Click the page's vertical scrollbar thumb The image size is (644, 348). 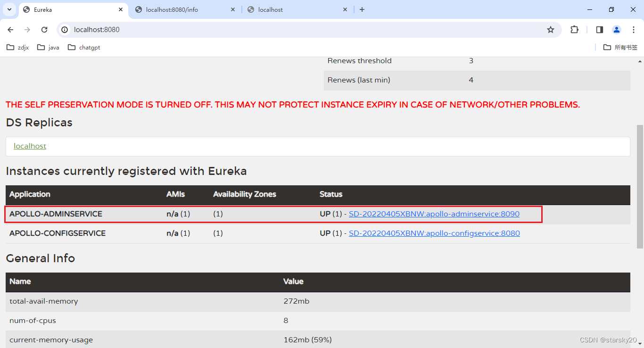coord(640,187)
